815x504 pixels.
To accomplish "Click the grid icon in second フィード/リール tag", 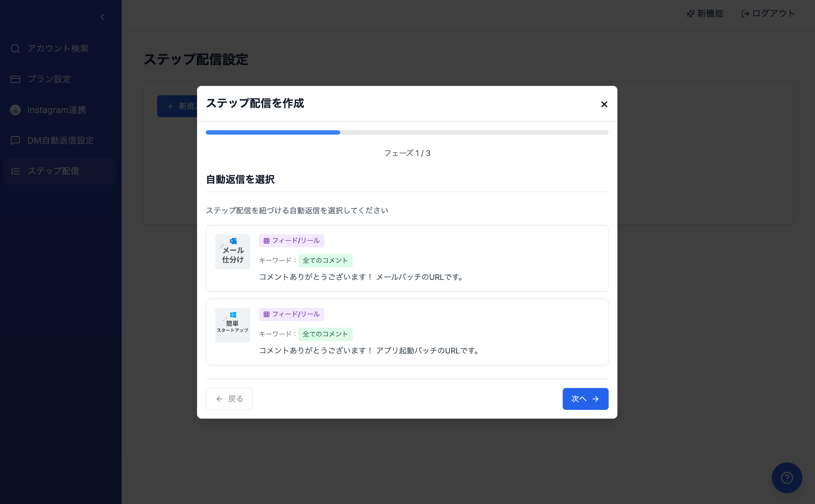I will [266, 314].
